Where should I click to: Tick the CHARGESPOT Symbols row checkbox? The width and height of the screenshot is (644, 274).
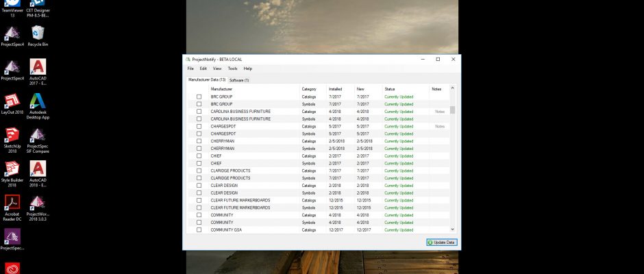[x=199, y=134]
